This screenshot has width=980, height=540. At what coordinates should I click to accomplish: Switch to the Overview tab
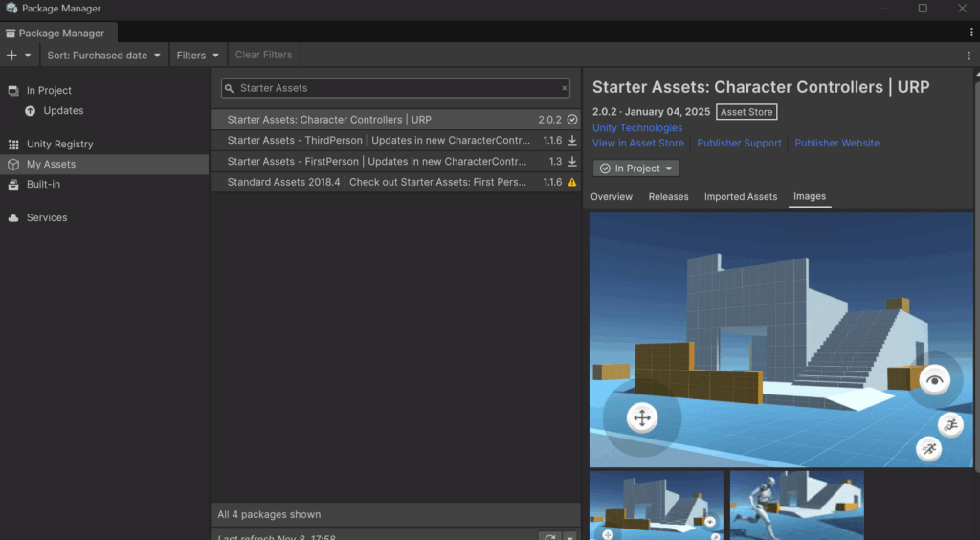tap(612, 197)
